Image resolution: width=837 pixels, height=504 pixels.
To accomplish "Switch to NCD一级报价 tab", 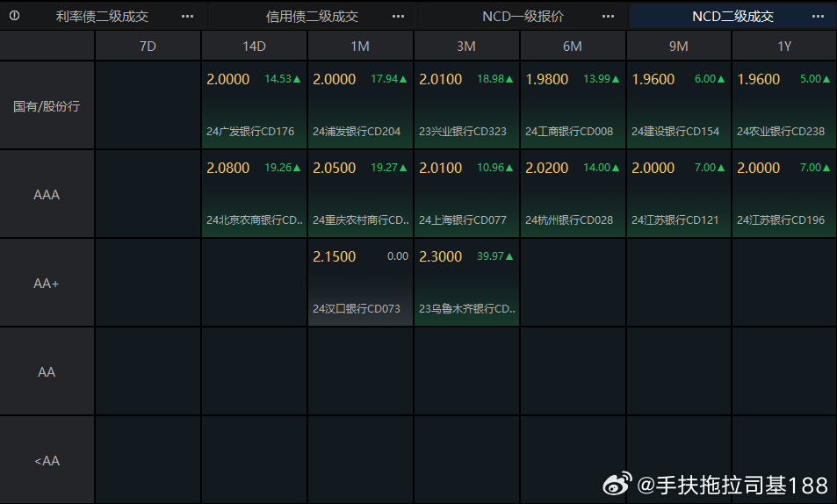I will pos(523,17).
